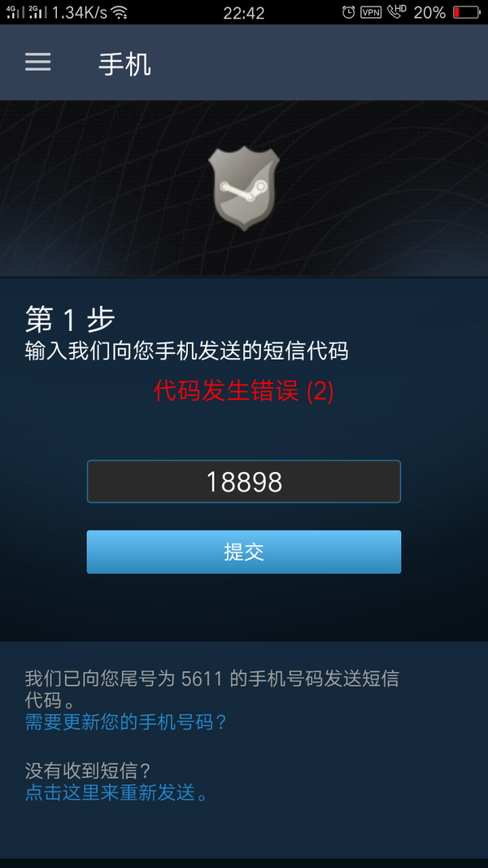Tap the 1.34K/s network speed indicator
The height and width of the screenshot is (868, 488).
pos(79,12)
